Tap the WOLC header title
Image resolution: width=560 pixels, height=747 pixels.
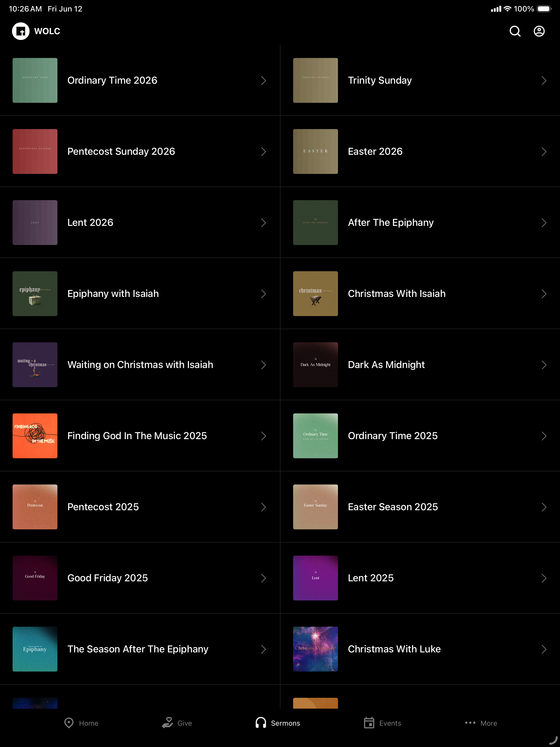point(47,31)
